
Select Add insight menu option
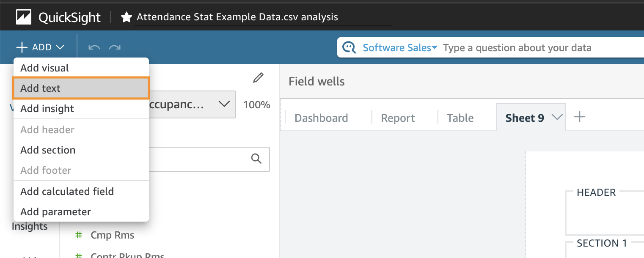(x=47, y=109)
